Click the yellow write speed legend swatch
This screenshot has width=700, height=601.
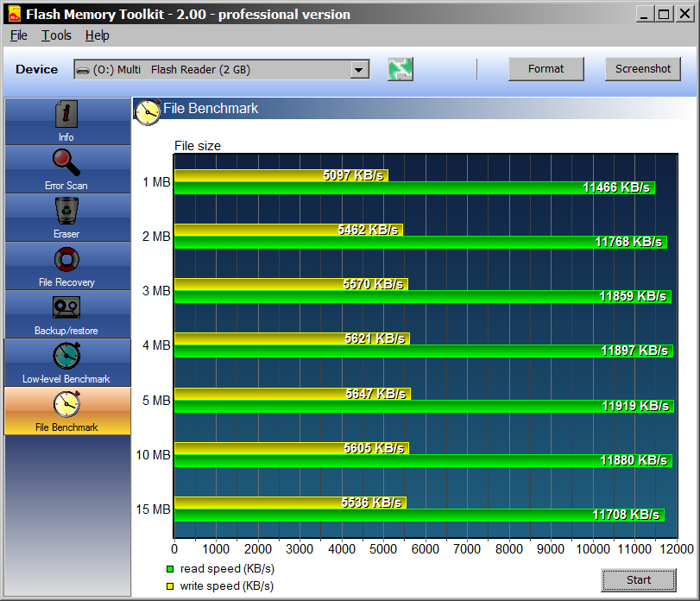pyautogui.click(x=170, y=586)
